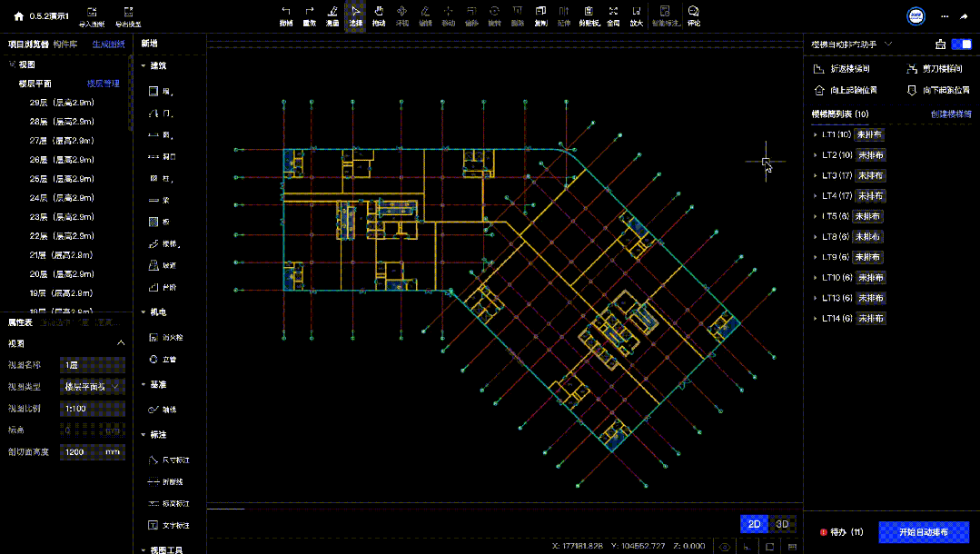Select the 29层 floor in the tree
This screenshot has width=980, height=554.
click(62, 103)
